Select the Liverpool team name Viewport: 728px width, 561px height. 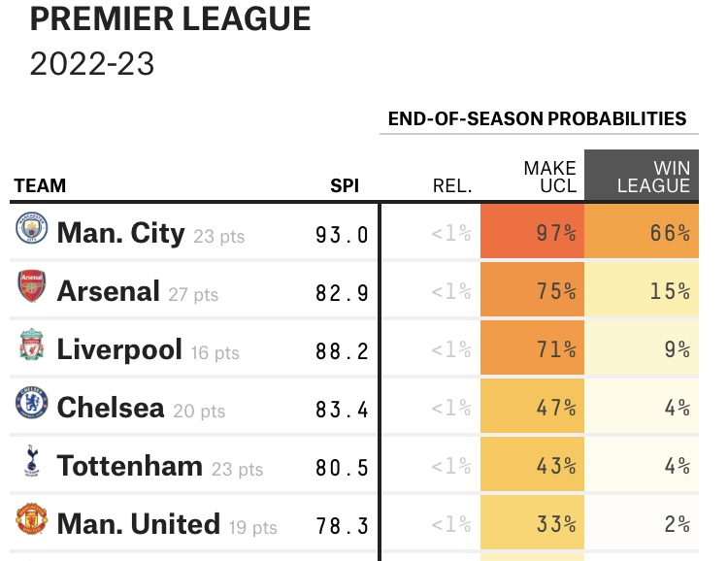[x=119, y=349]
